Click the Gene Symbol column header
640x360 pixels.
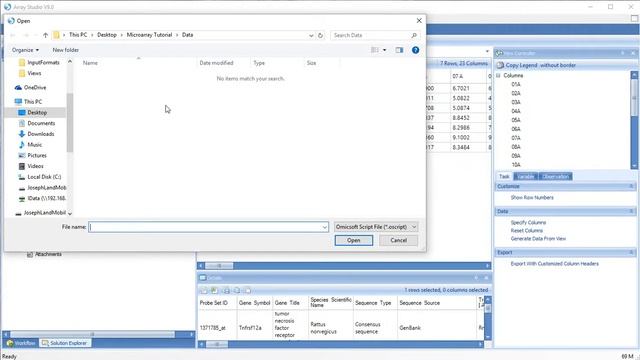pos(254,303)
